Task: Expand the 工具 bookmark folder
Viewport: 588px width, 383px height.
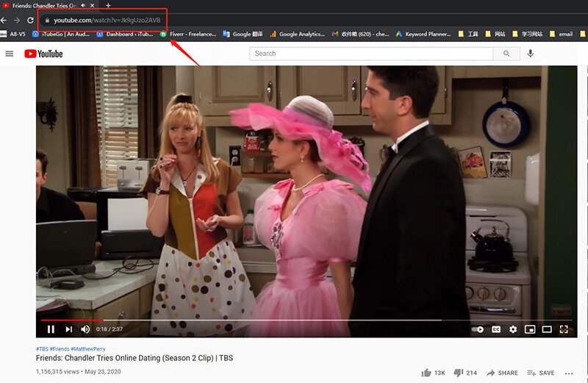Action: (468, 34)
